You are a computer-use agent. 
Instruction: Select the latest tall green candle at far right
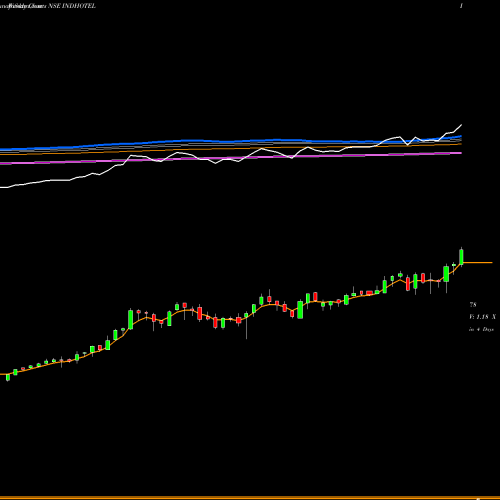[x=461, y=257]
